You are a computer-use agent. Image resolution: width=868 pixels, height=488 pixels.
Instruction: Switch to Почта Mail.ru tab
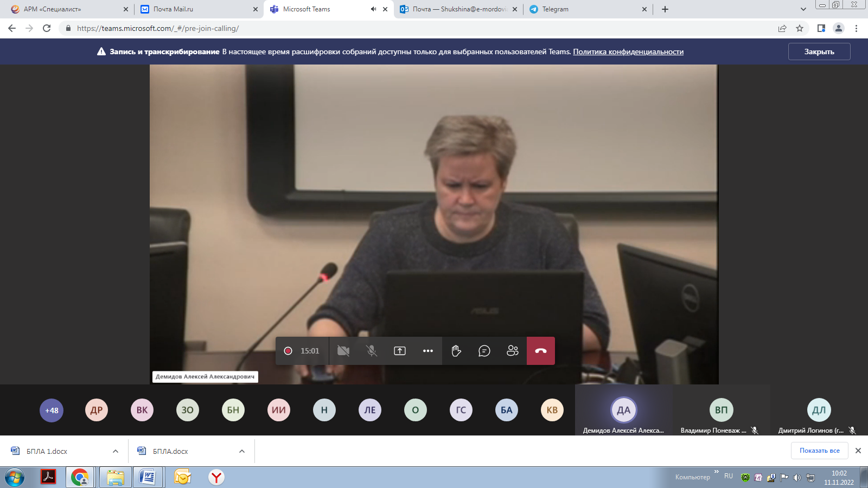(x=198, y=9)
